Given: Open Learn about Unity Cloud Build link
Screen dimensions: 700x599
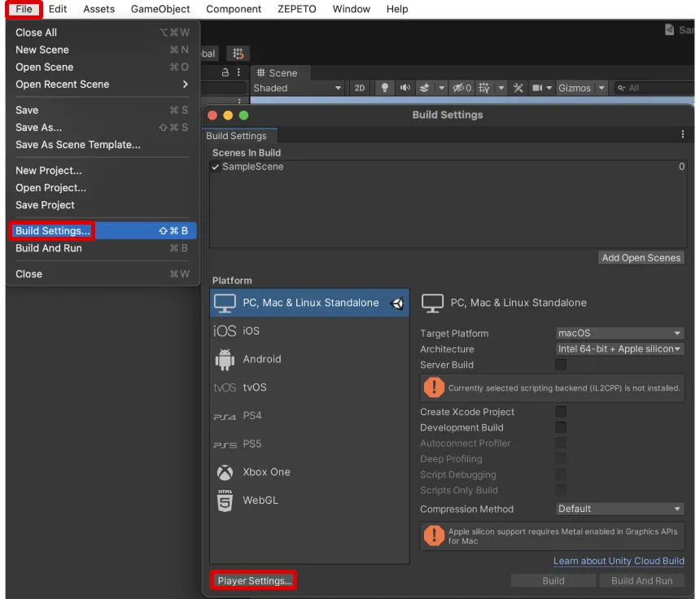Looking at the screenshot, I should coord(619,561).
